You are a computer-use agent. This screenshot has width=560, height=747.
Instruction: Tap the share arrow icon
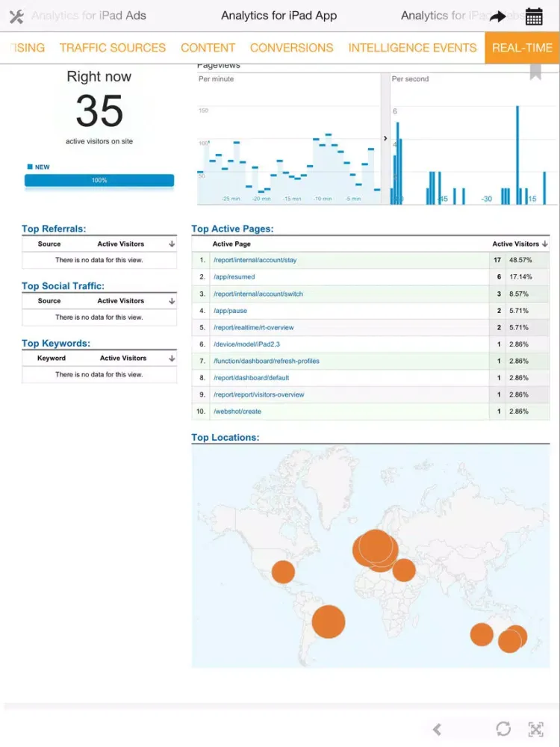pyautogui.click(x=497, y=16)
